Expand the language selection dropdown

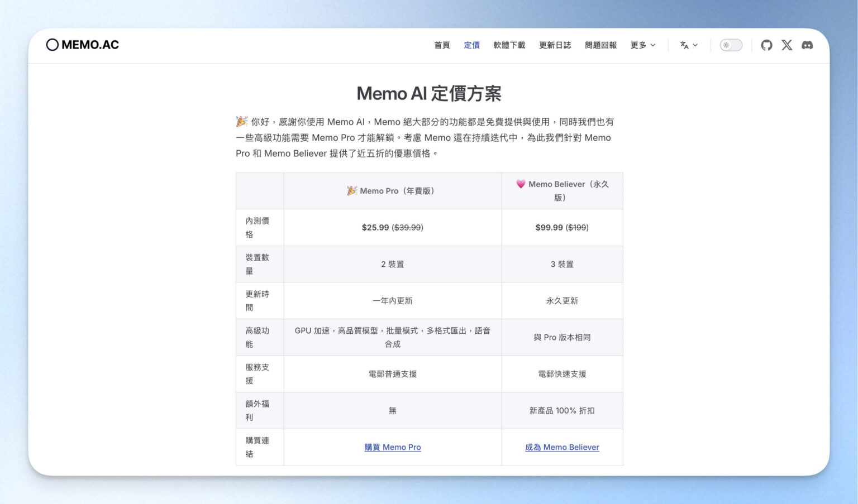688,45
